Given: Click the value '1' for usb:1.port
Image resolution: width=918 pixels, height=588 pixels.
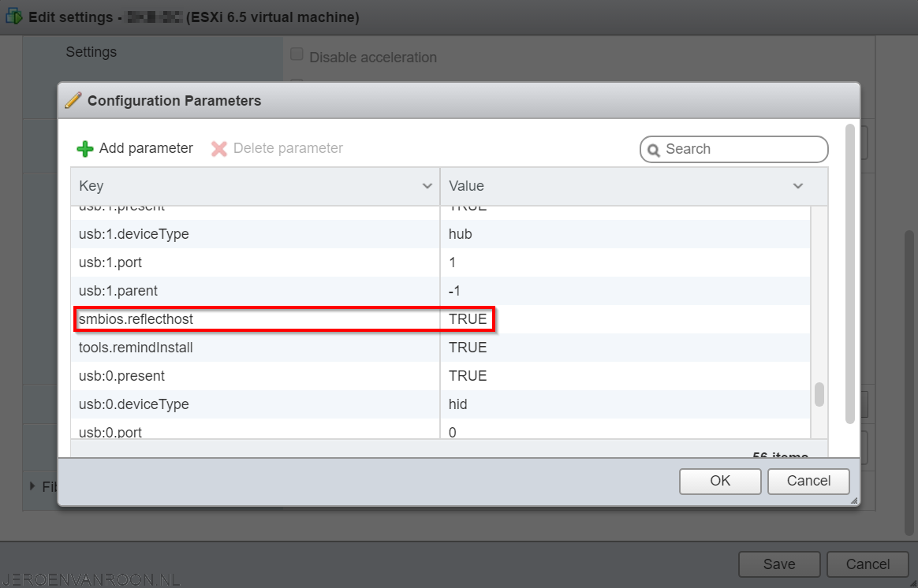Looking at the screenshot, I should [x=452, y=262].
